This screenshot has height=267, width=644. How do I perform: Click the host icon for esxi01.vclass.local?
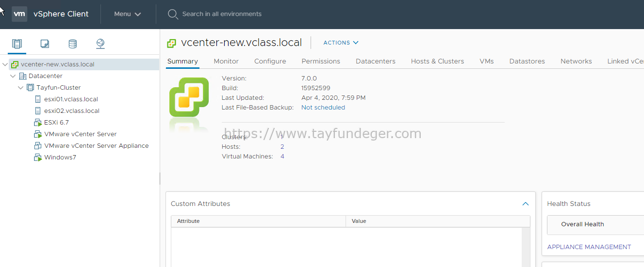tap(38, 99)
